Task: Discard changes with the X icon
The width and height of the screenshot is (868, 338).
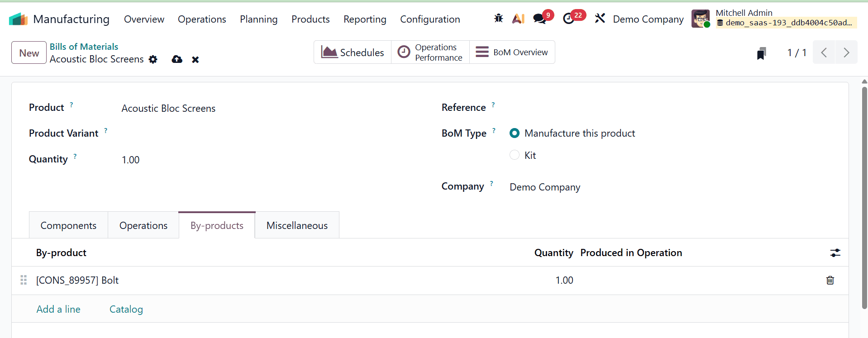Action: coord(195,60)
